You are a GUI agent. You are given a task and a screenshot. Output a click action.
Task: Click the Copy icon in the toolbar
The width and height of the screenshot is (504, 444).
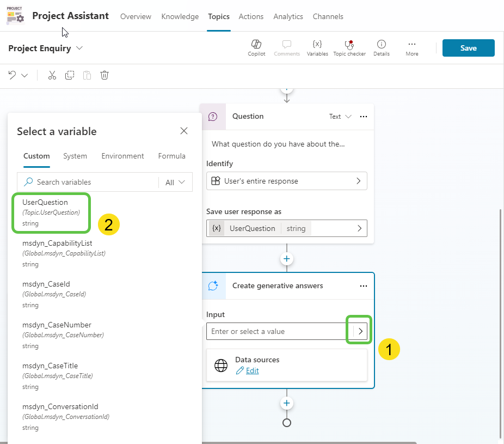70,75
